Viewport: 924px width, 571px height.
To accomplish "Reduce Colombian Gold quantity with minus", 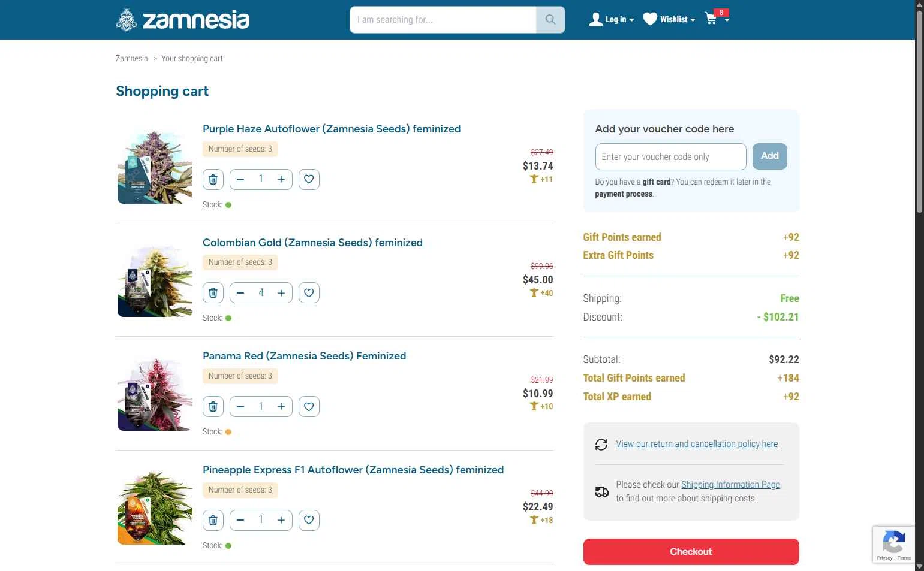I will [x=240, y=293].
